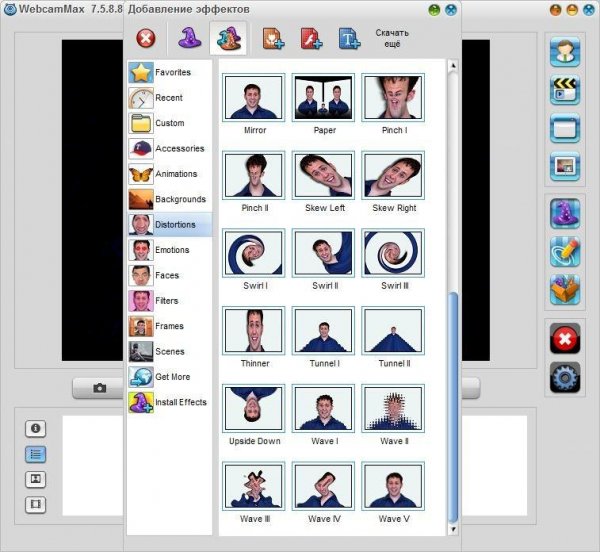Click the picture source icon in right sidebar
Image resolution: width=600 pixels, height=552 pixels.
(565, 166)
